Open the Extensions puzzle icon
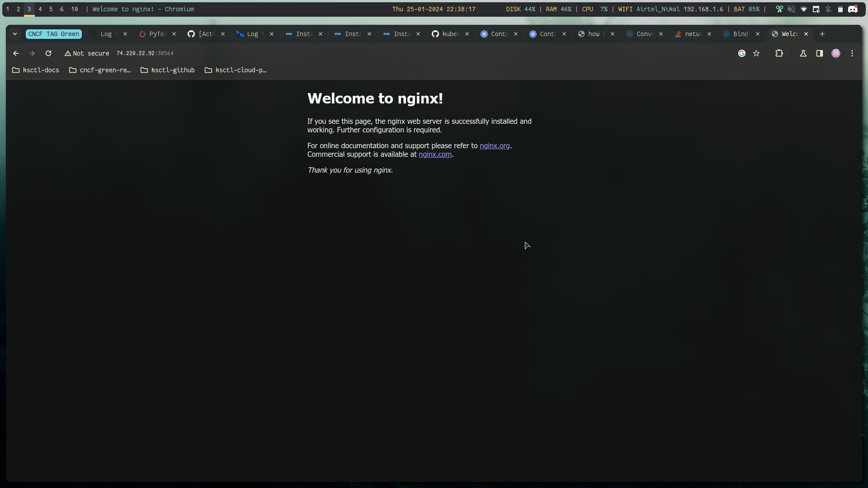Image resolution: width=868 pixels, height=488 pixels. 779,53
